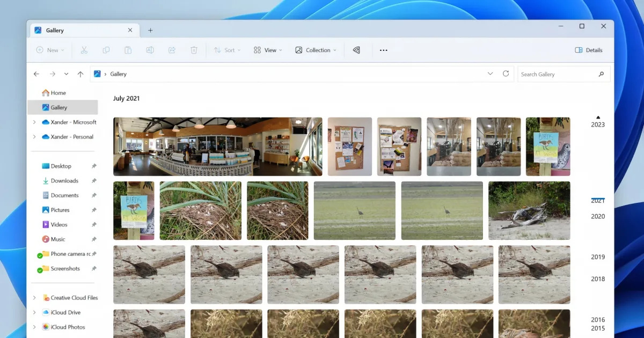Click the Share icon in toolbar
The image size is (644, 338).
pyautogui.click(x=172, y=50)
